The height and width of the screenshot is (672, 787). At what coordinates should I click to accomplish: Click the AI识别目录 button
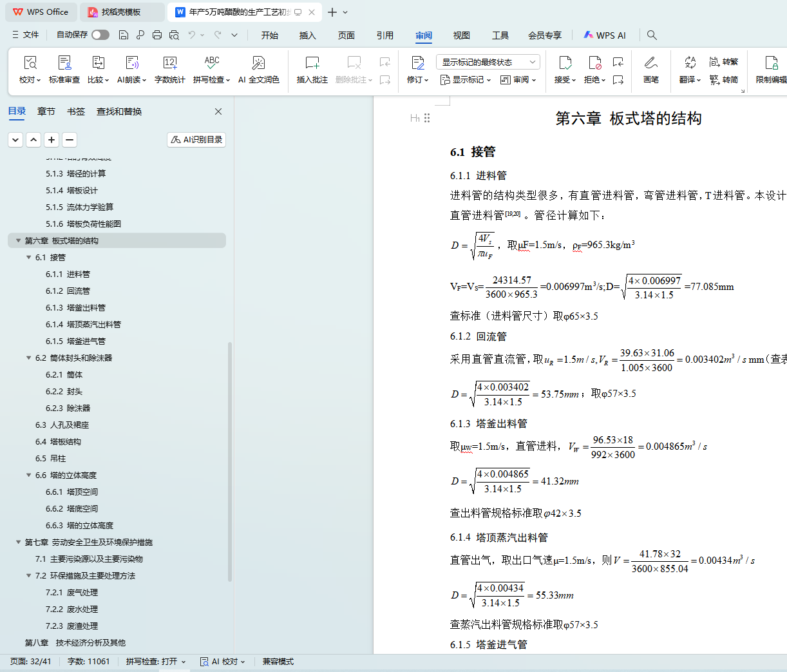(x=196, y=140)
